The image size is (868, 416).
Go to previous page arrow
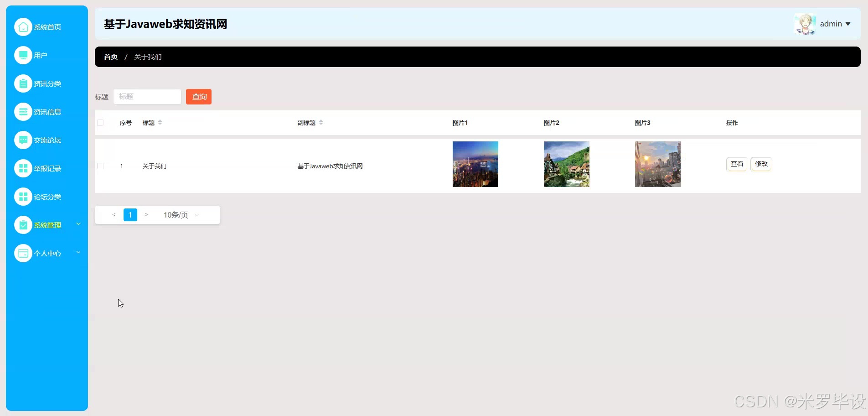(114, 215)
